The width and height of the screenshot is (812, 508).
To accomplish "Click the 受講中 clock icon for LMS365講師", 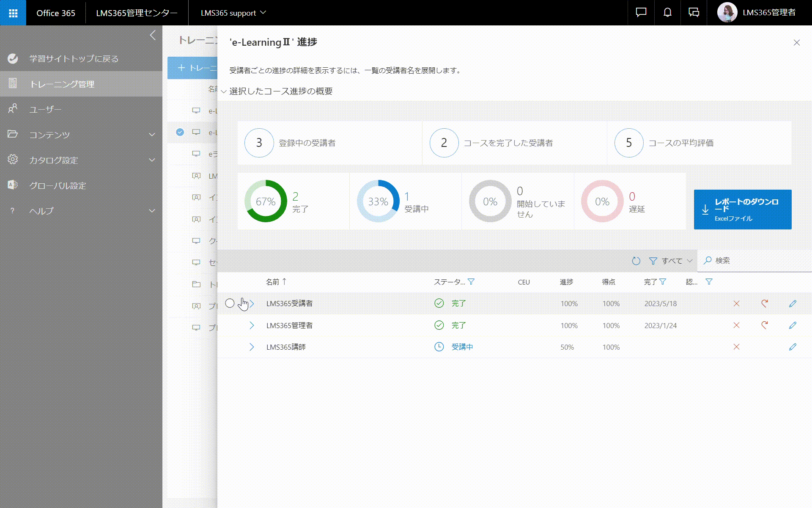I will pos(439,347).
